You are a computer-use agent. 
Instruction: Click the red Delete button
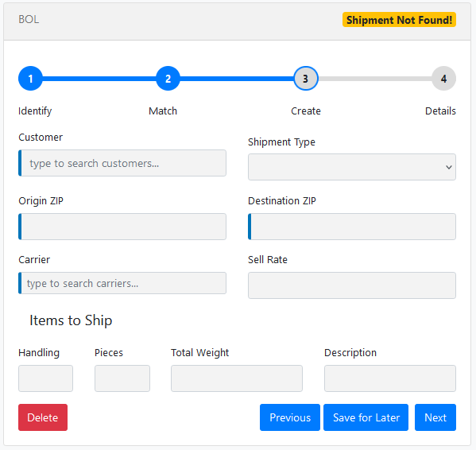point(43,417)
